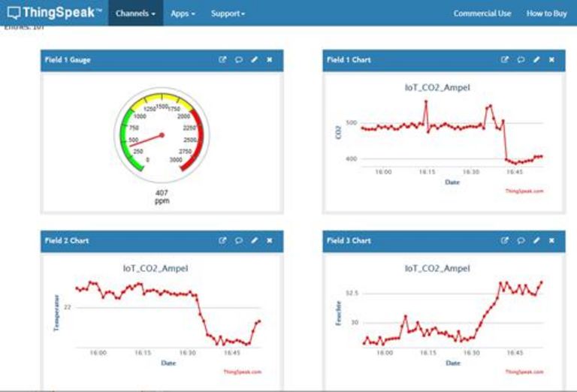This screenshot has height=392, width=577.
Task: Edit Field 1 Chart settings pencil
Action: [x=536, y=60]
